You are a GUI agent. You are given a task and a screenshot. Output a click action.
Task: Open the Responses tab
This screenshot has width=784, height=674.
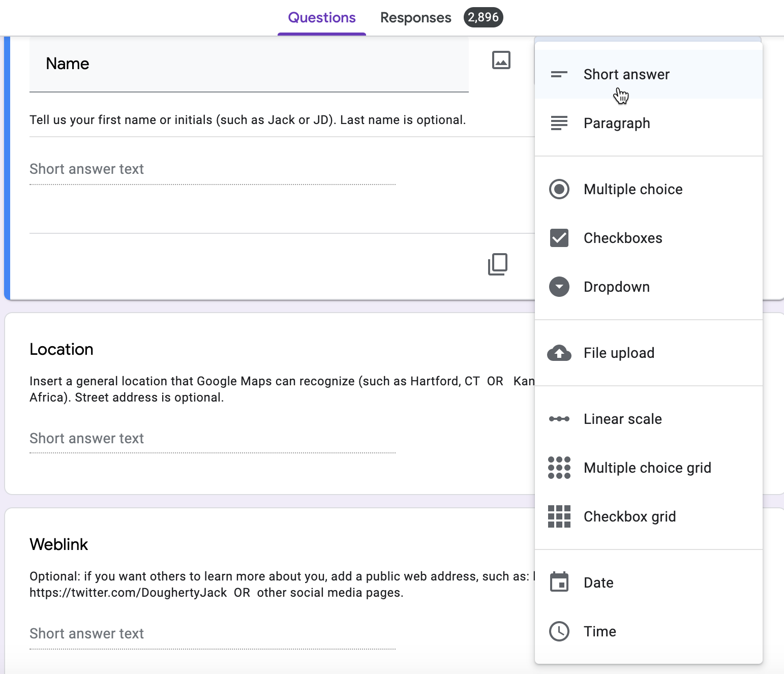pos(415,18)
